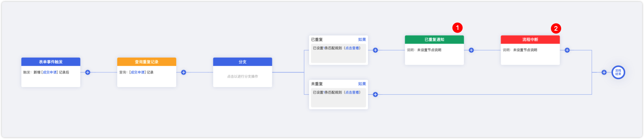This screenshot has height=139, width=644.
Task: Click 点击查看 link in 已重复 condition
Action: coord(352,48)
